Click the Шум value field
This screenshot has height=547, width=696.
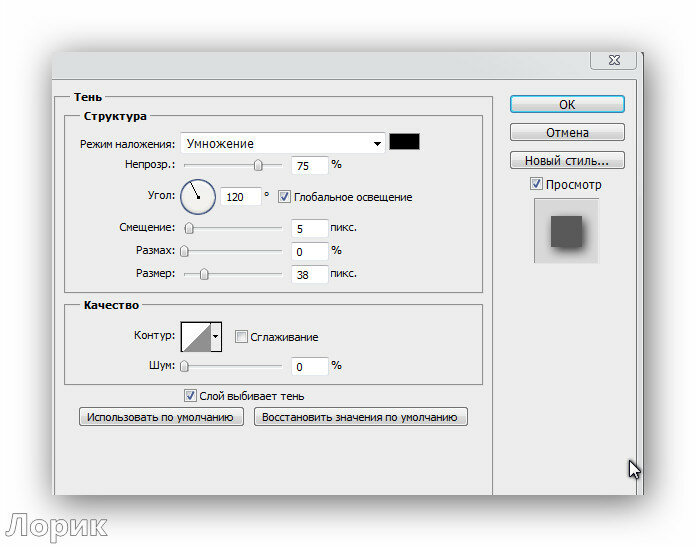(309, 367)
